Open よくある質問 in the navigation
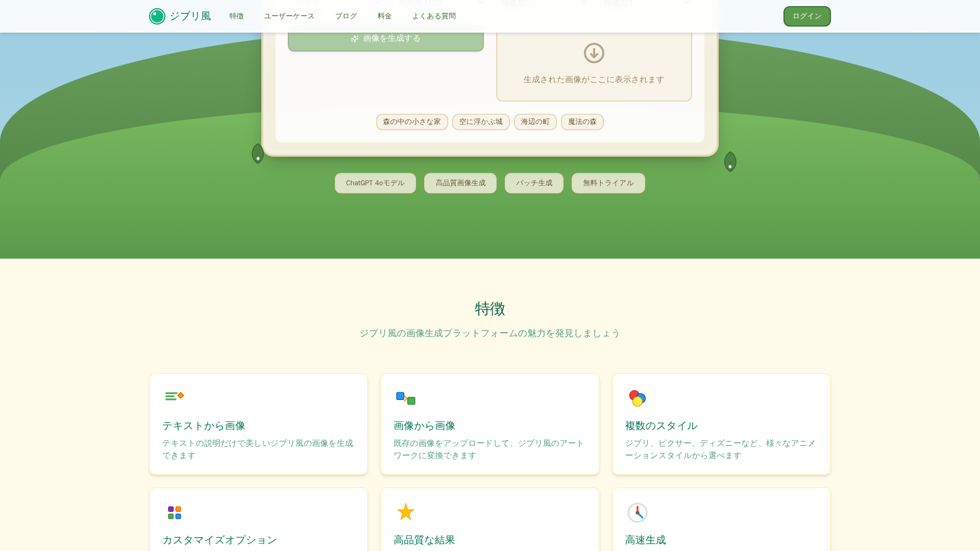This screenshot has height=551, width=980. pos(434,16)
